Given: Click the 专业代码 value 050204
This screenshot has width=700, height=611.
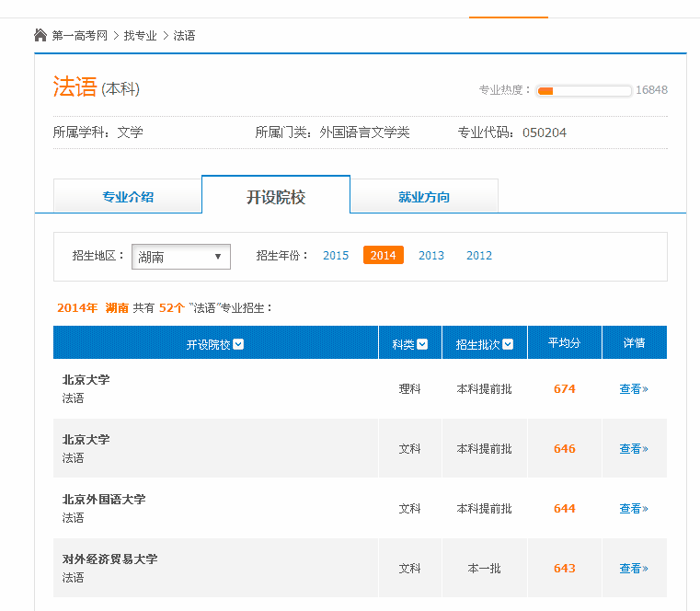Looking at the screenshot, I should (545, 133).
